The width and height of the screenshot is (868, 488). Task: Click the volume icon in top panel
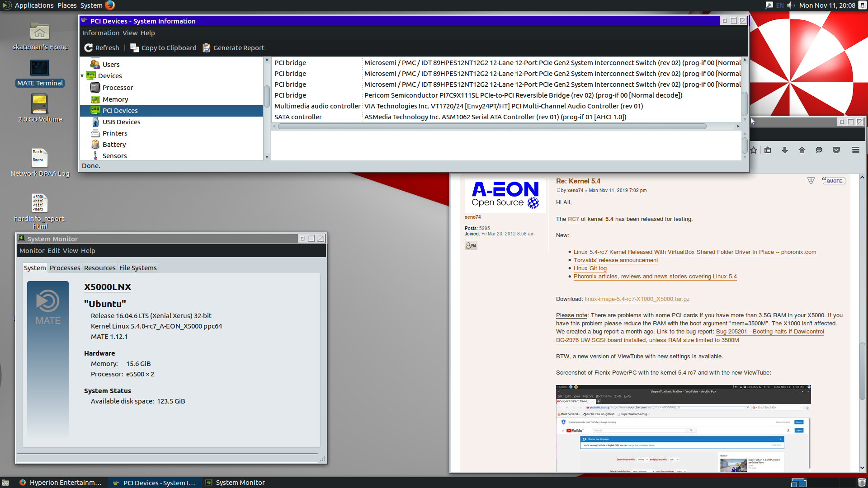click(x=791, y=5)
